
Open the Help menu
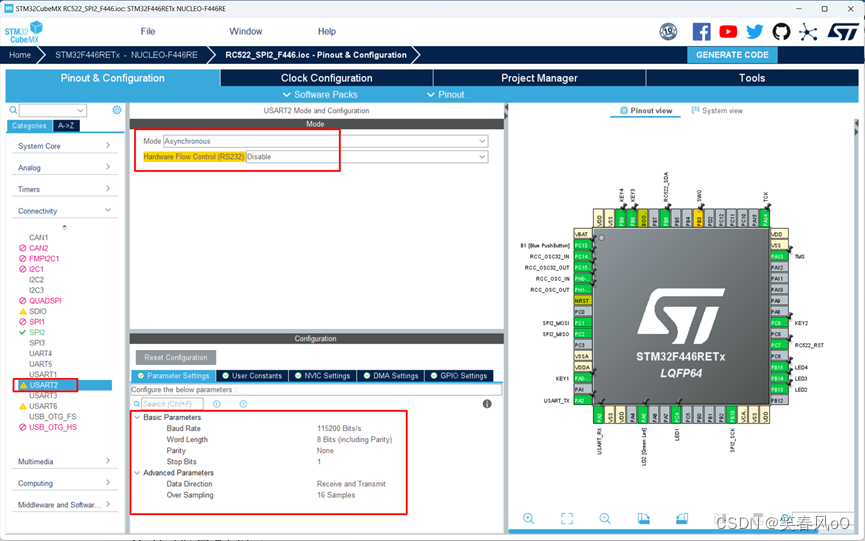coord(327,31)
